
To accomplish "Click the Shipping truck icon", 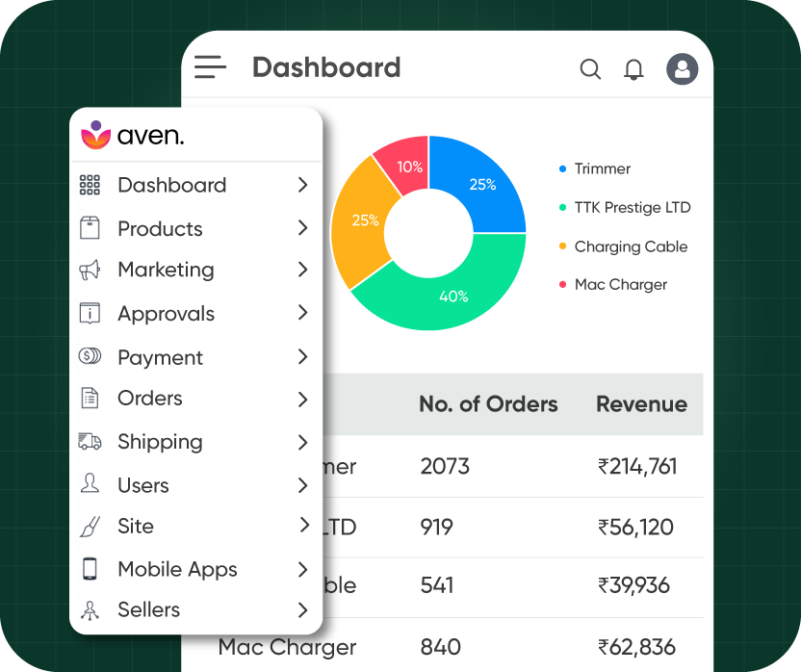I will [x=90, y=442].
